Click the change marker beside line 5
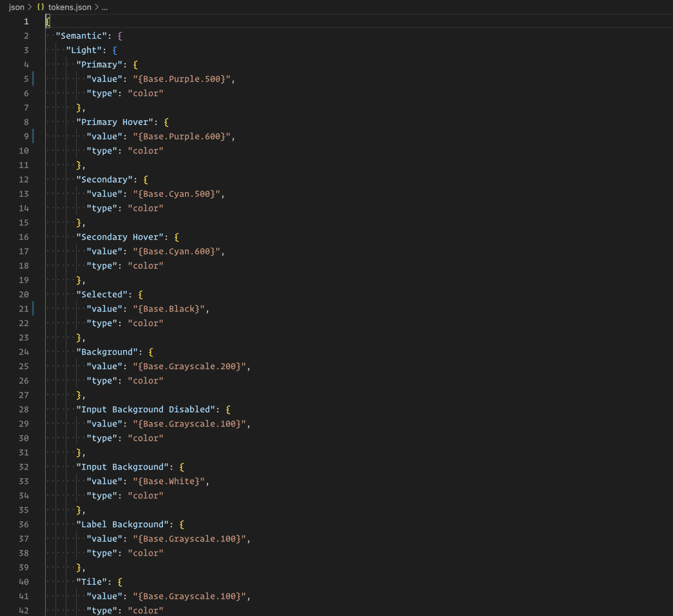This screenshot has height=616, width=673. click(x=33, y=79)
